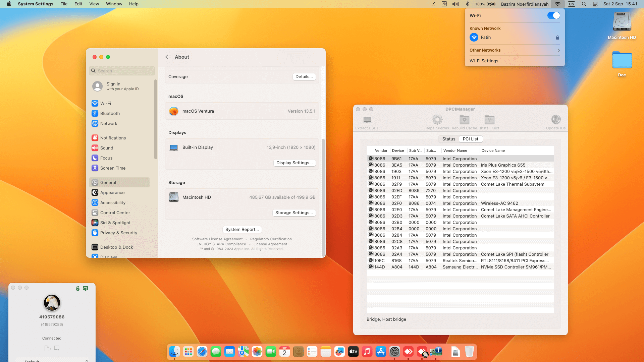Click the Extract DSDT toolbar icon
Viewport: 644px width, 362px height.
[x=367, y=120]
